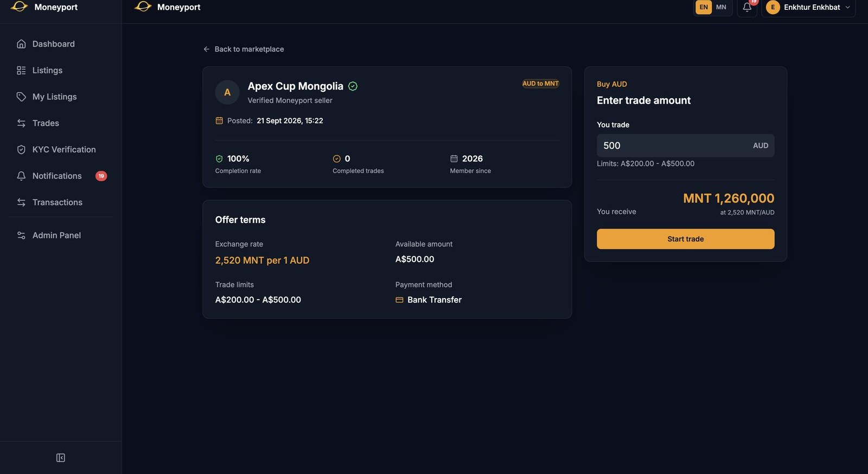Select the Listings grid icon in sidebar
Image resolution: width=868 pixels, height=474 pixels.
click(x=21, y=71)
